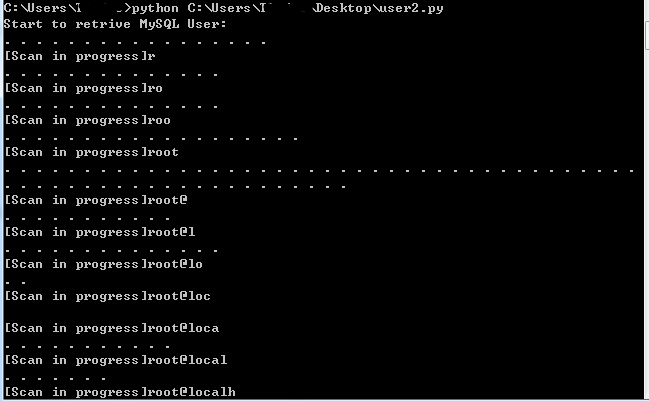Click the '[Scan in progress]root@localh' output line
649x401 pixels.
[120, 392]
